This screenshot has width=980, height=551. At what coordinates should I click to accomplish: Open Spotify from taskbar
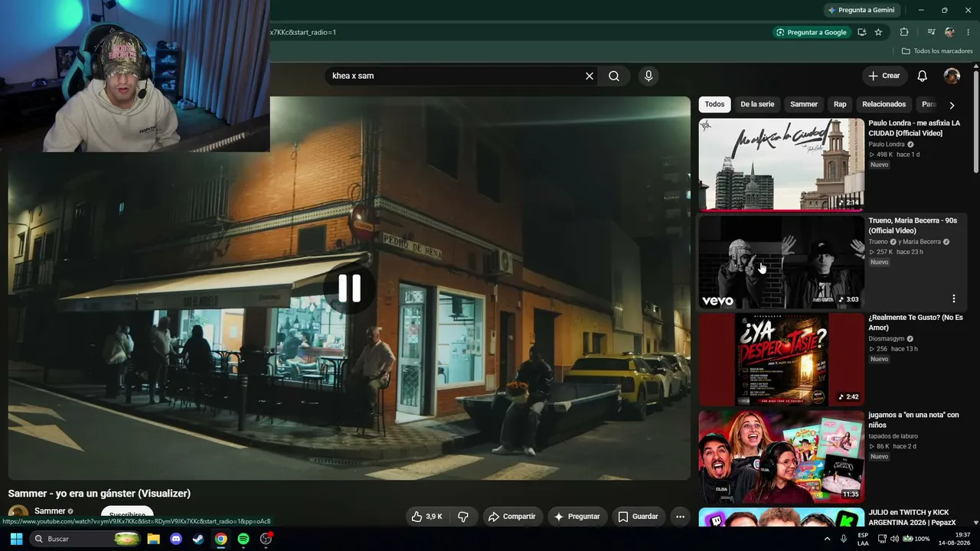point(243,539)
